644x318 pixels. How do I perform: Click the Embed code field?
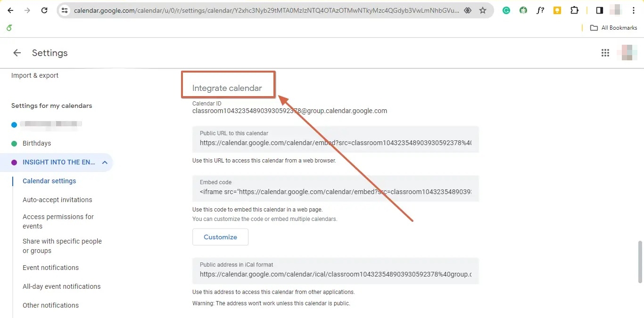click(336, 188)
